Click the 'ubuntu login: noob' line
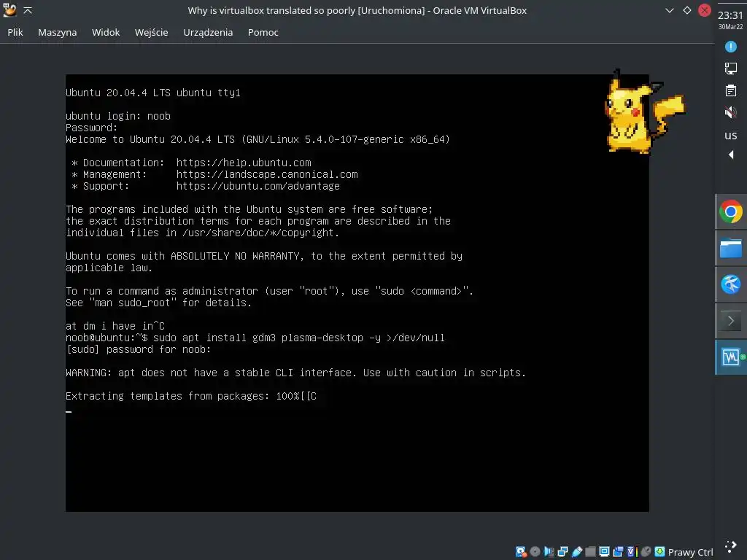The height and width of the screenshot is (560, 747). point(118,116)
